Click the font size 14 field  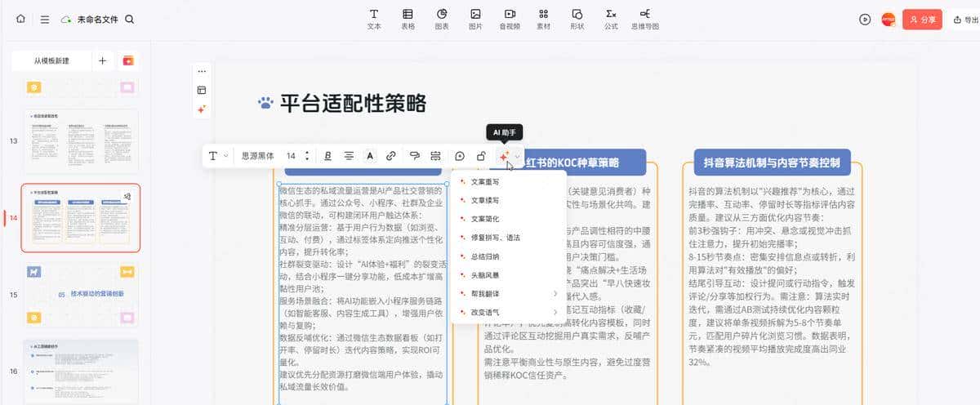click(292, 155)
